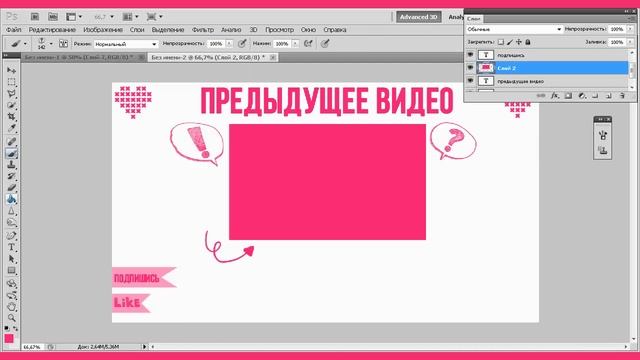Switch to the Без имени-1 document tab

pos(79,58)
